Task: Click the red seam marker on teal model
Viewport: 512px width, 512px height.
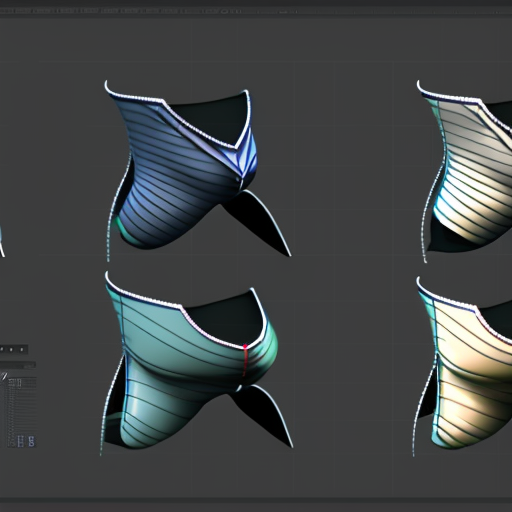Action: point(245,361)
